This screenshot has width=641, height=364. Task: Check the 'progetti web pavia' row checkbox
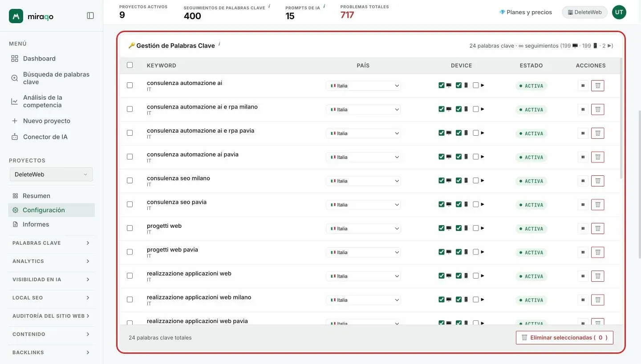pyautogui.click(x=130, y=252)
